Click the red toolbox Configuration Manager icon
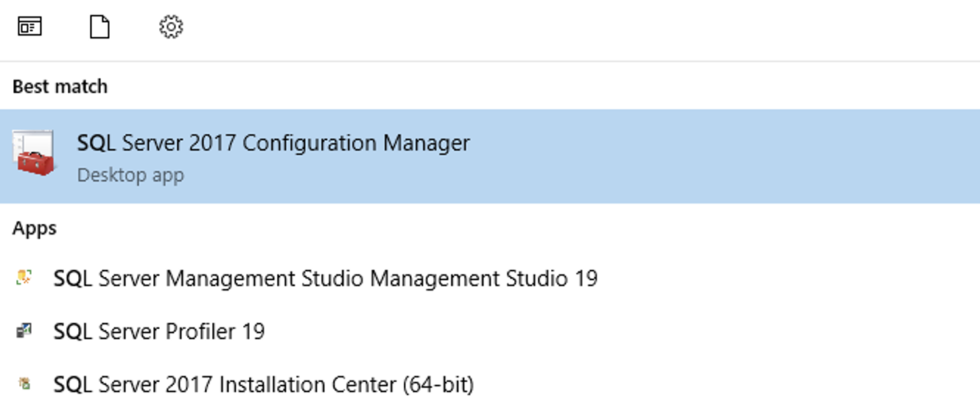Image resolution: width=980 pixels, height=404 pixels. coord(34,153)
